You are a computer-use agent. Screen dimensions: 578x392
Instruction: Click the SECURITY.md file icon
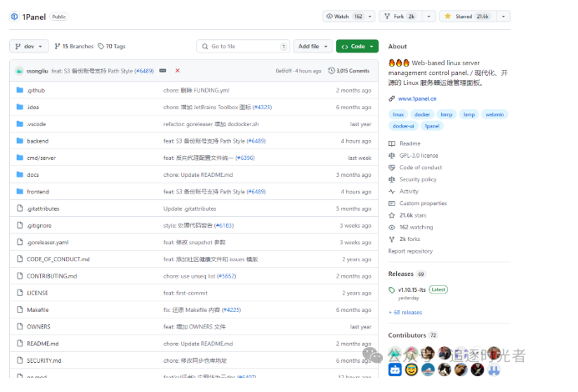[20, 360]
